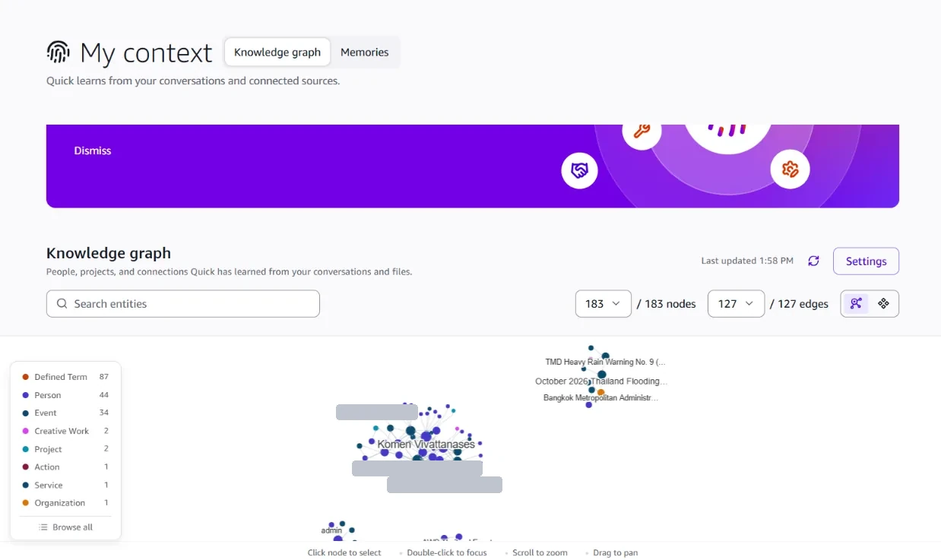Toggle the Person legend filter
The image size is (941, 560).
pos(65,395)
